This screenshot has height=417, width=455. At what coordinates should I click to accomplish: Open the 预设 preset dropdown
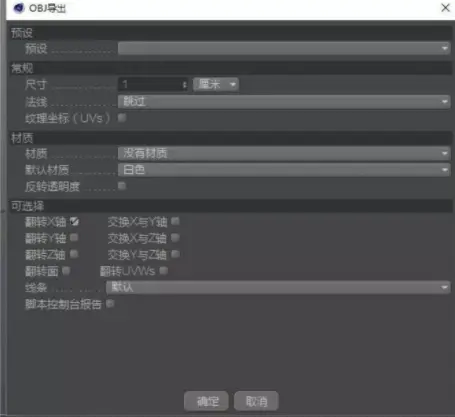[x=284, y=49]
